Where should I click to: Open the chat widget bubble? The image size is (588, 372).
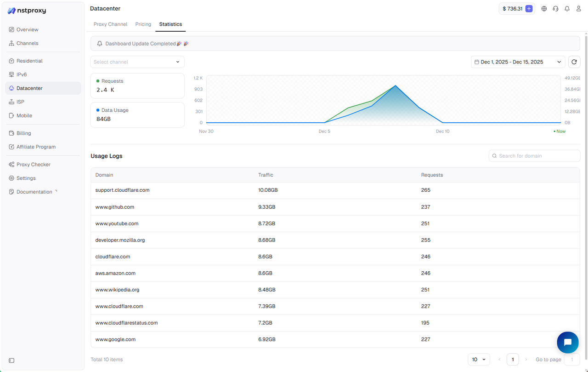[x=568, y=342]
